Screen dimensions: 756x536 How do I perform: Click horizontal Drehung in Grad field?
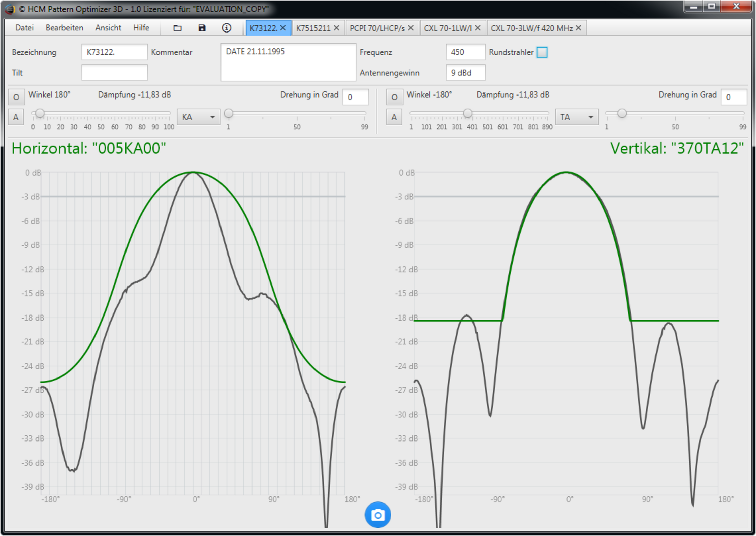355,97
